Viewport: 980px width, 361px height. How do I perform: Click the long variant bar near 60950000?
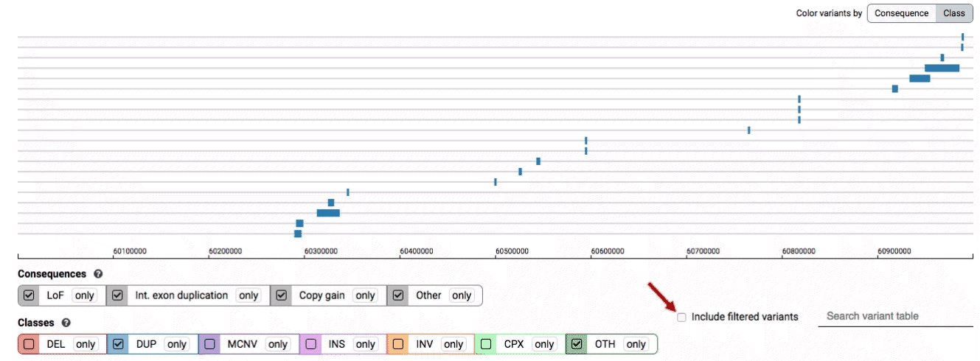coord(942,68)
